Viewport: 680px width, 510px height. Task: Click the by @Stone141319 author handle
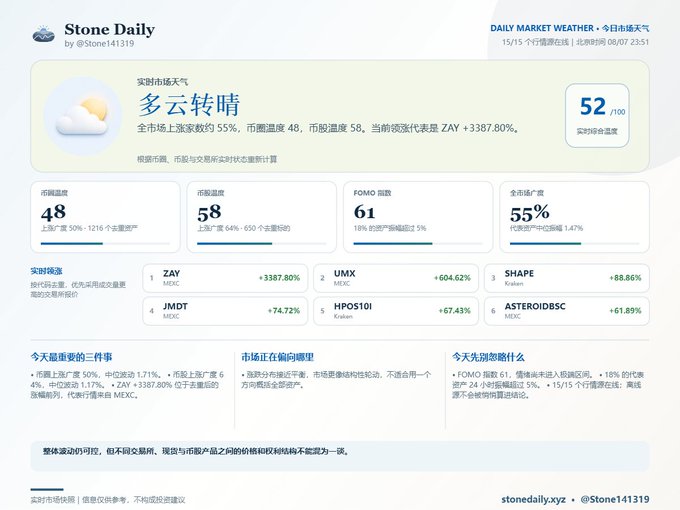click(x=99, y=43)
